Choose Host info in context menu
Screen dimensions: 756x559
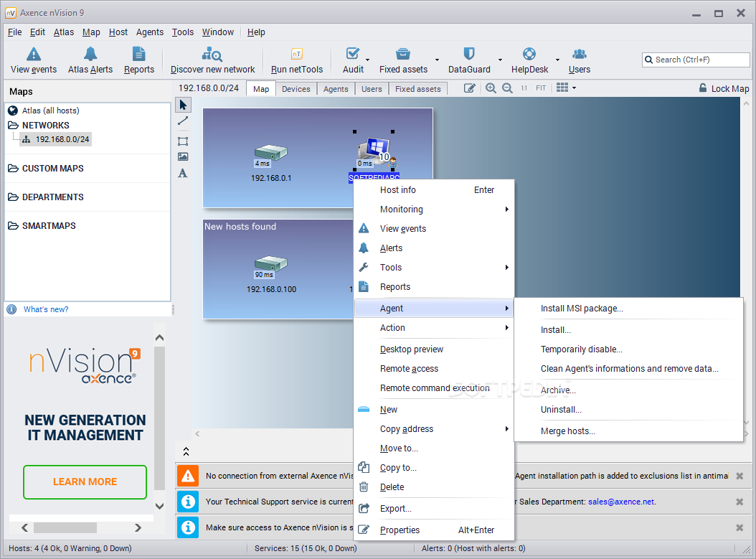(x=435, y=190)
